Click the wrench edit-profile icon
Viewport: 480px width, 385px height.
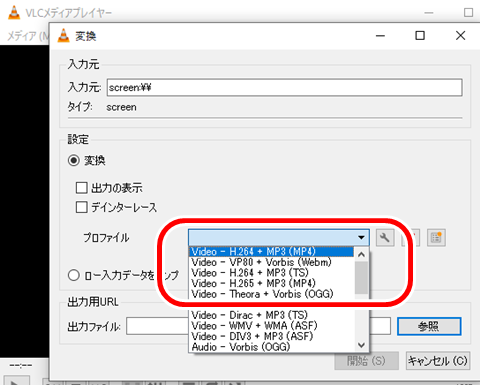(385, 238)
